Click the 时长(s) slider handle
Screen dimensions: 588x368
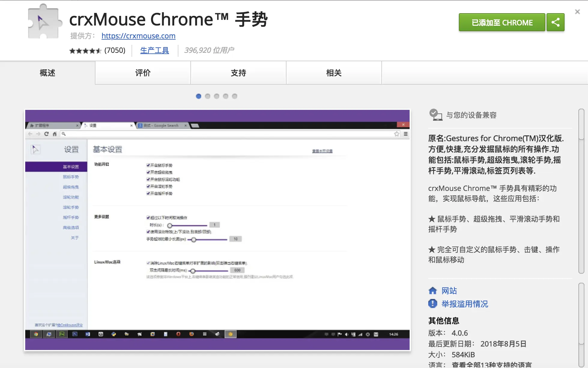tap(170, 225)
